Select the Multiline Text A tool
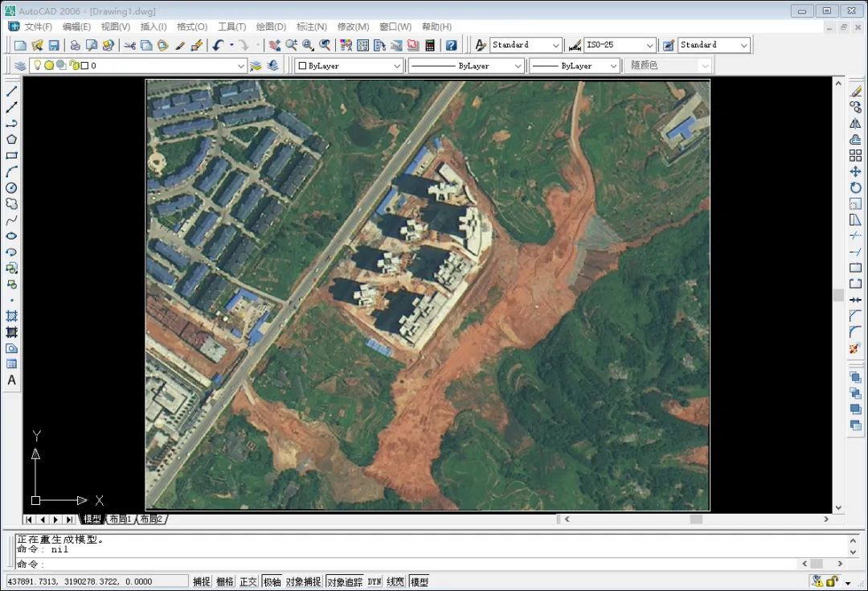The image size is (868, 591). pos(11,380)
